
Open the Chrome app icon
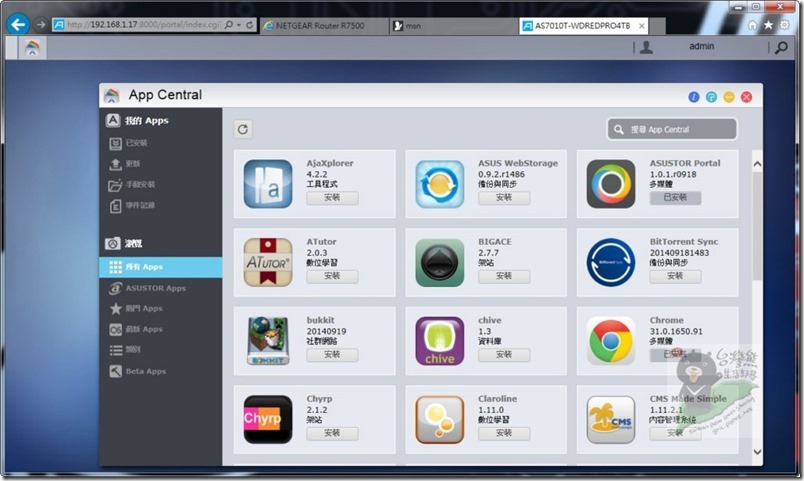pos(611,340)
